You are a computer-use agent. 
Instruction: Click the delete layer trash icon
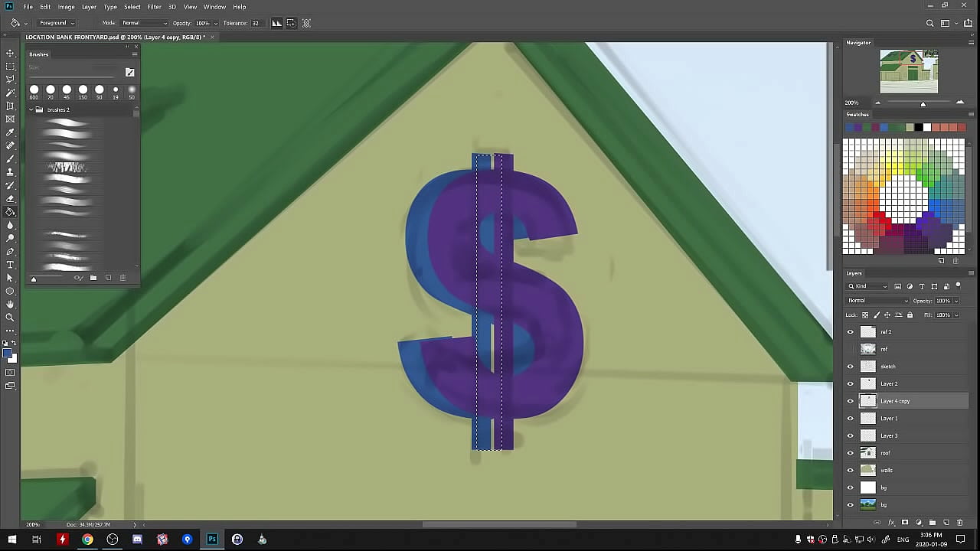(959, 523)
